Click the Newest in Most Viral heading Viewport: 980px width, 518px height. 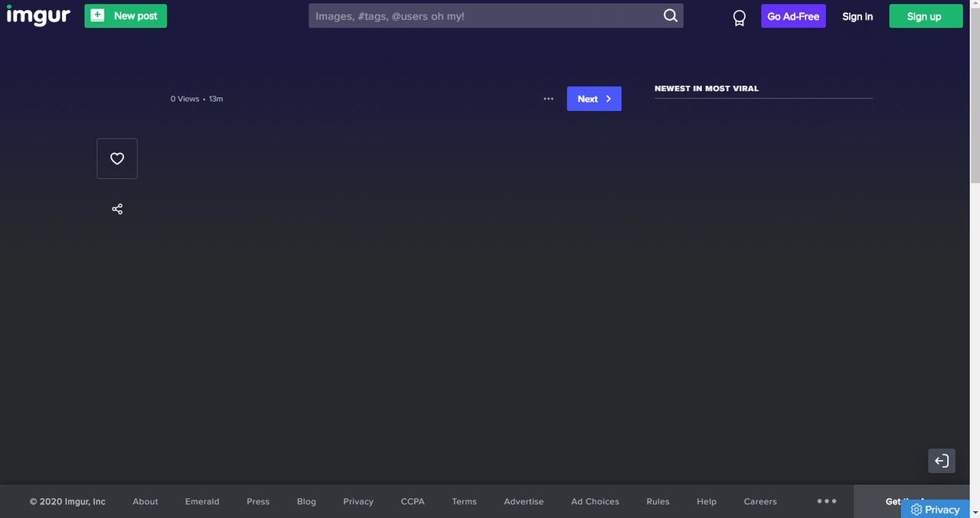click(x=707, y=89)
